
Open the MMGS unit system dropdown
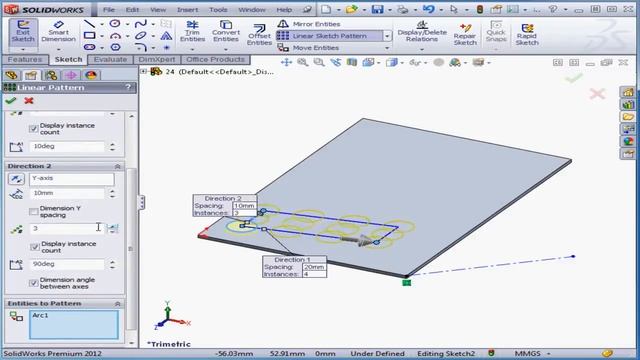pyautogui.click(x=549, y=353)
